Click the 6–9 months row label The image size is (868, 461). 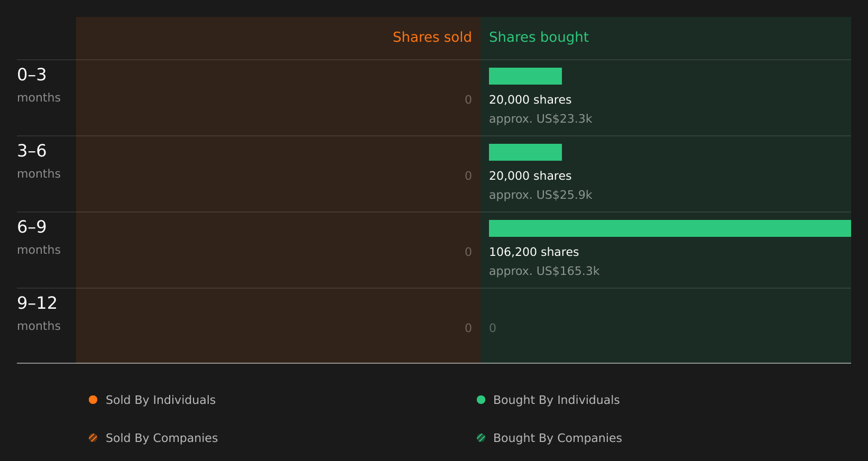(39, 237)
